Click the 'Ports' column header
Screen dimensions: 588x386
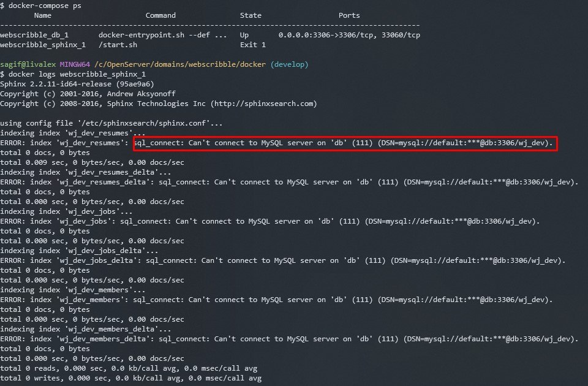click(x=349, y=15)
